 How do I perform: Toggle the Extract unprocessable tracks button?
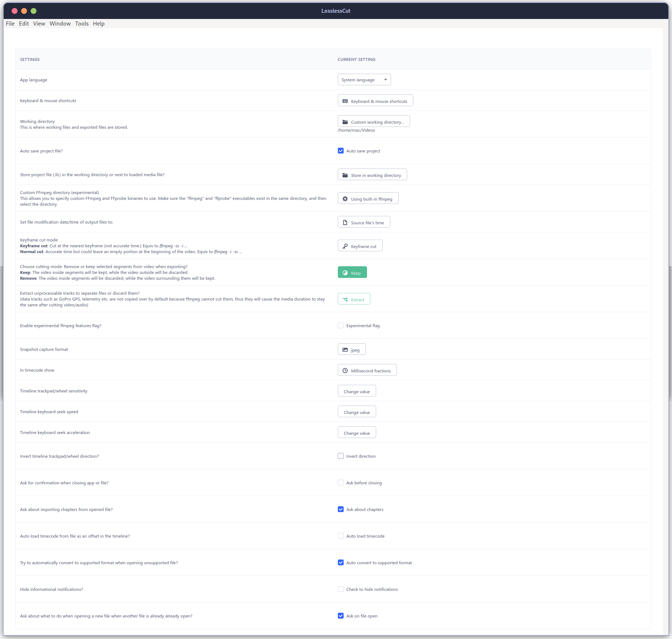click(x=354, y=299)
